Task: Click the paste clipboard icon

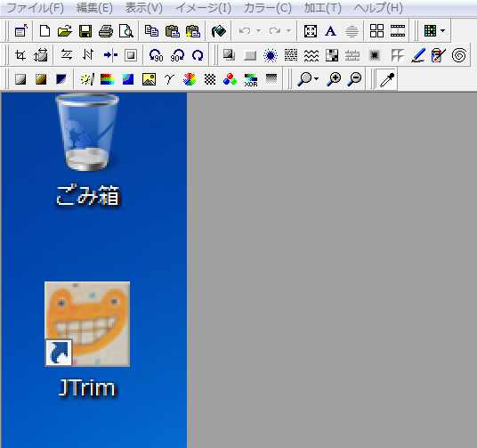Action: click(x=172, y=31)
